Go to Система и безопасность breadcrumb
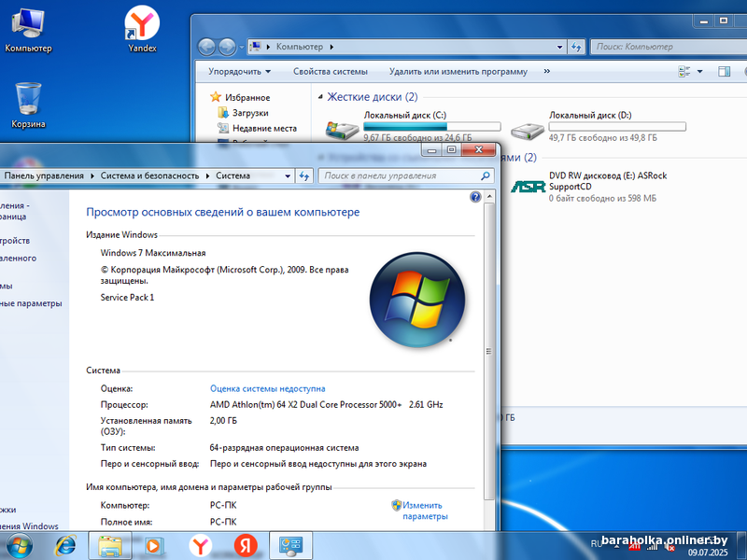 [x=149, y=175]
